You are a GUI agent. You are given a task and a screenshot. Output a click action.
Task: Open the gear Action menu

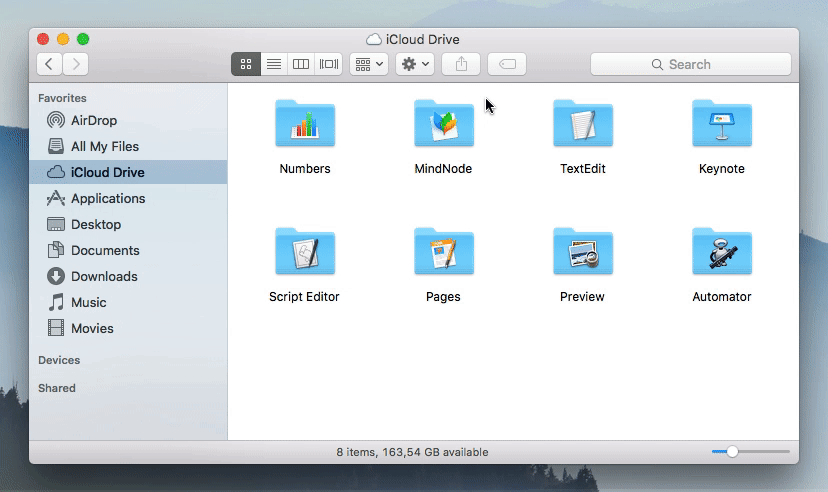(x=415, y=64)
